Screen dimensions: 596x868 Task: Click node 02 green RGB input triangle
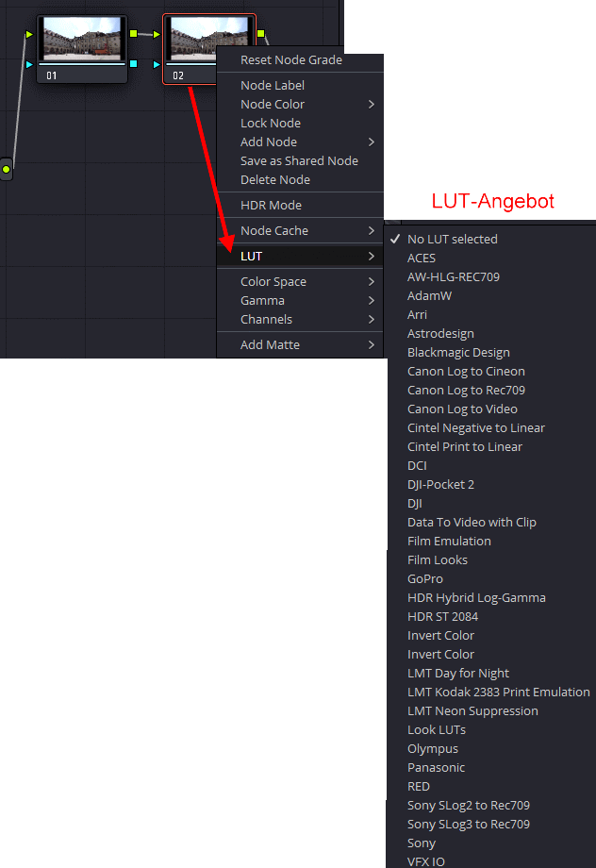coord(157,34)
